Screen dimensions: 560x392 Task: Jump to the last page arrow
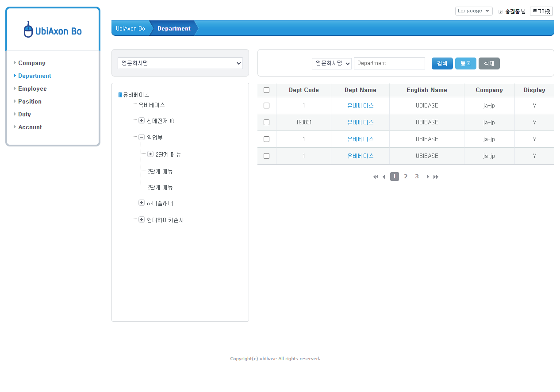click(436, 177)
